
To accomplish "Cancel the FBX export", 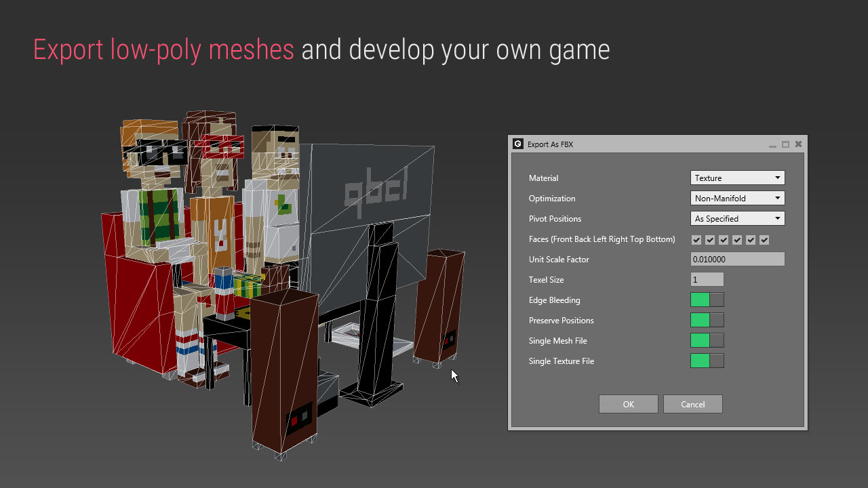I will (692, 403).
